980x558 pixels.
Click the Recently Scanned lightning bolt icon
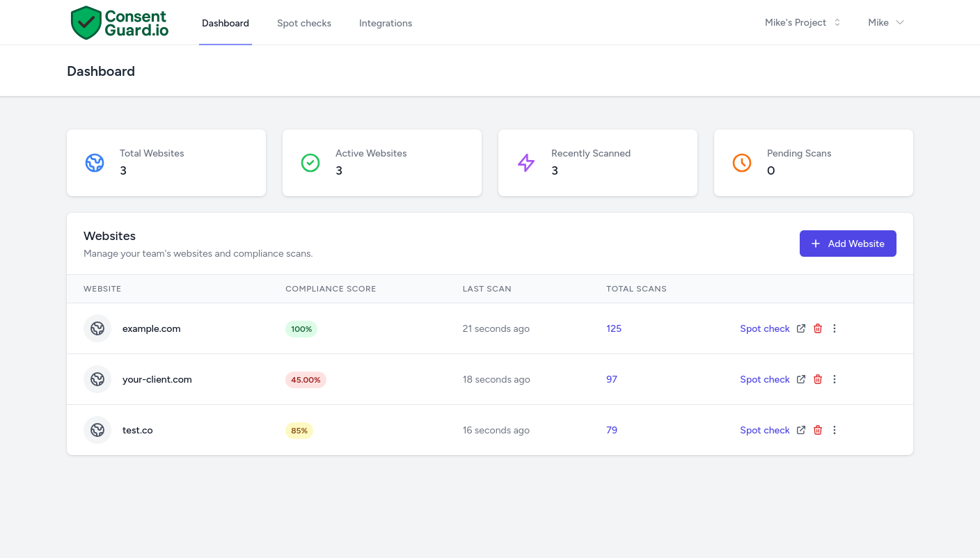pyautogui.click(x=526, y=163)
